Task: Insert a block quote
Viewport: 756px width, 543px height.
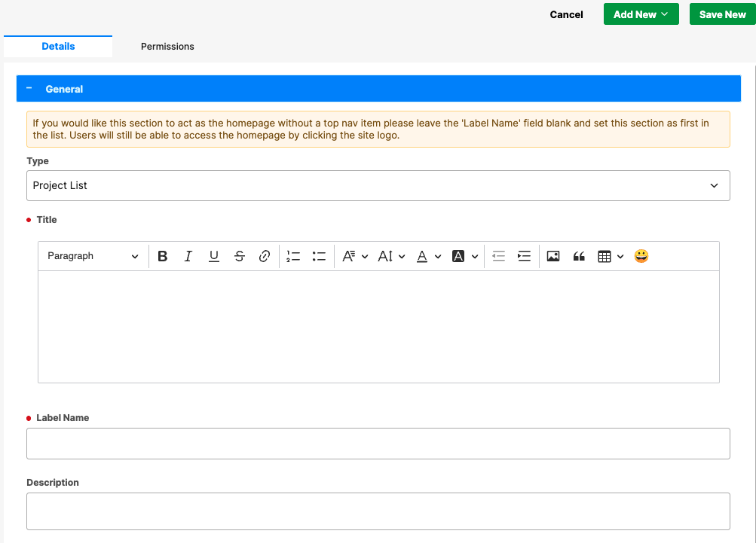Action: [x=579, y=256]
